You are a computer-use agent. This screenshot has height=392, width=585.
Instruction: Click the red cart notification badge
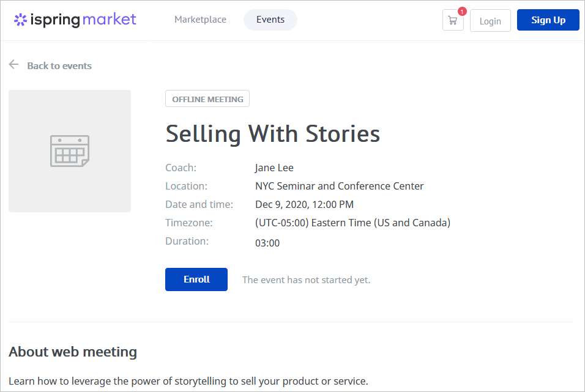pos(462,12)
